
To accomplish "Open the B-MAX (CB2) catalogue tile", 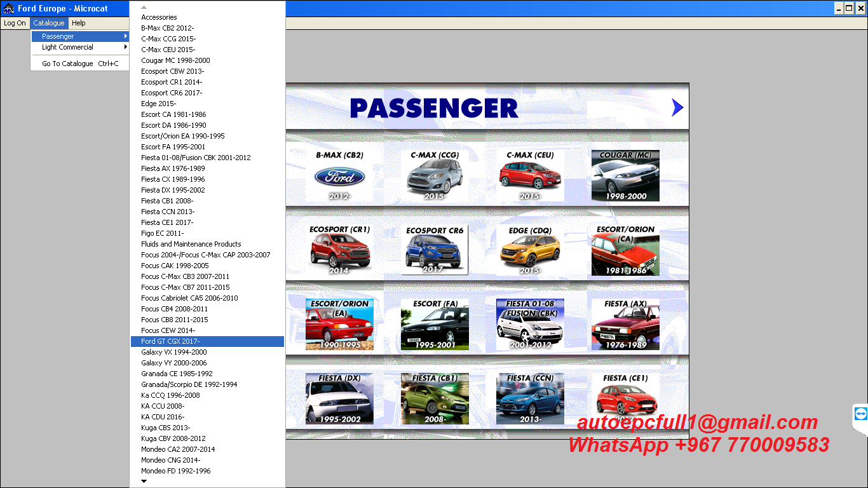I will [339, 176].
